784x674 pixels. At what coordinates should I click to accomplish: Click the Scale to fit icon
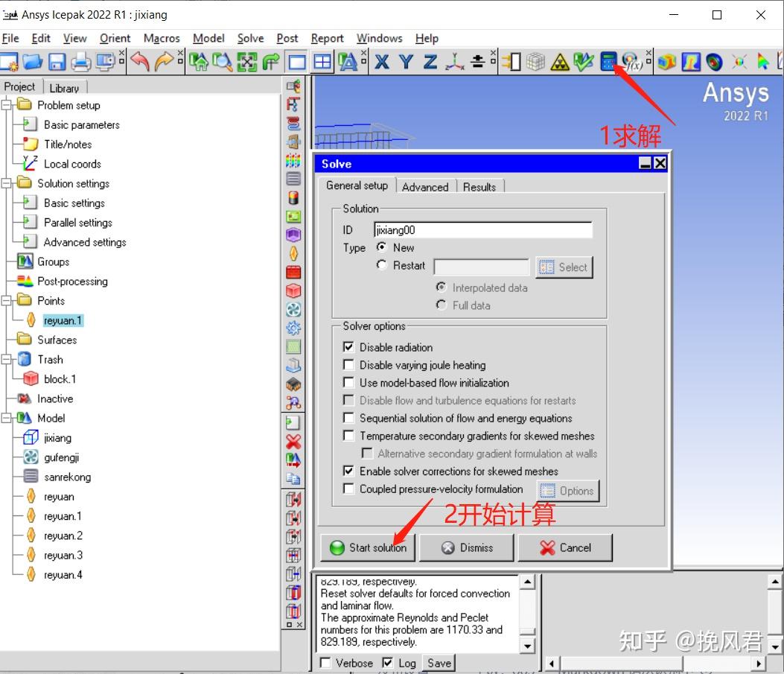(247, 62)
